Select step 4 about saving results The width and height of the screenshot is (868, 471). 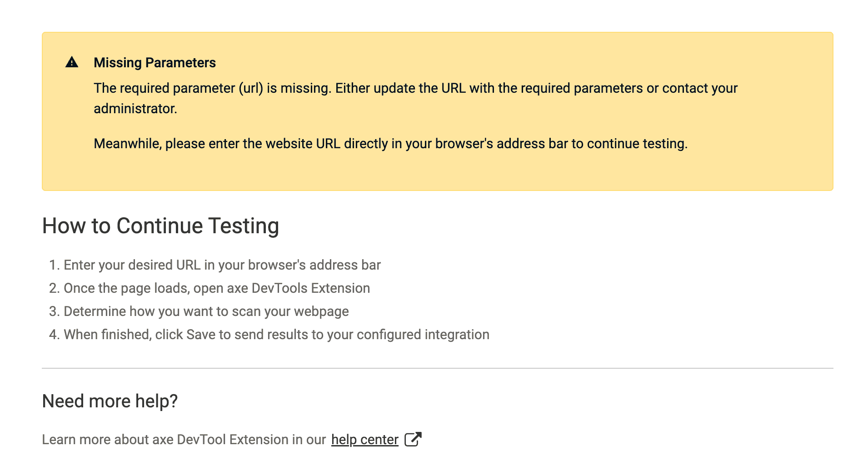[x=276, y=335]
